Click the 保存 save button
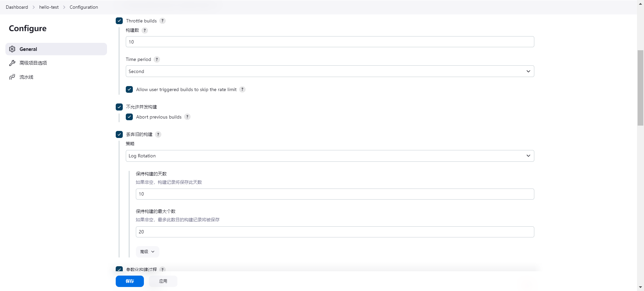 point(130,281)
